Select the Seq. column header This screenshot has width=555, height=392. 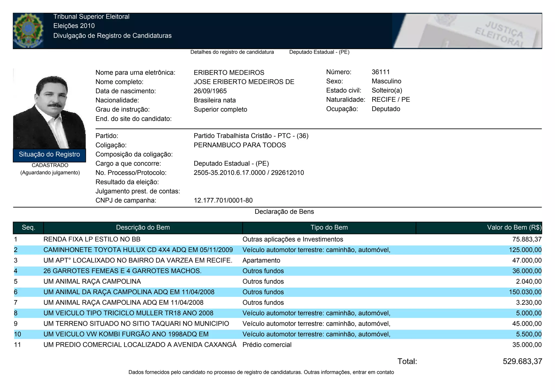click(x=28, y=228)
